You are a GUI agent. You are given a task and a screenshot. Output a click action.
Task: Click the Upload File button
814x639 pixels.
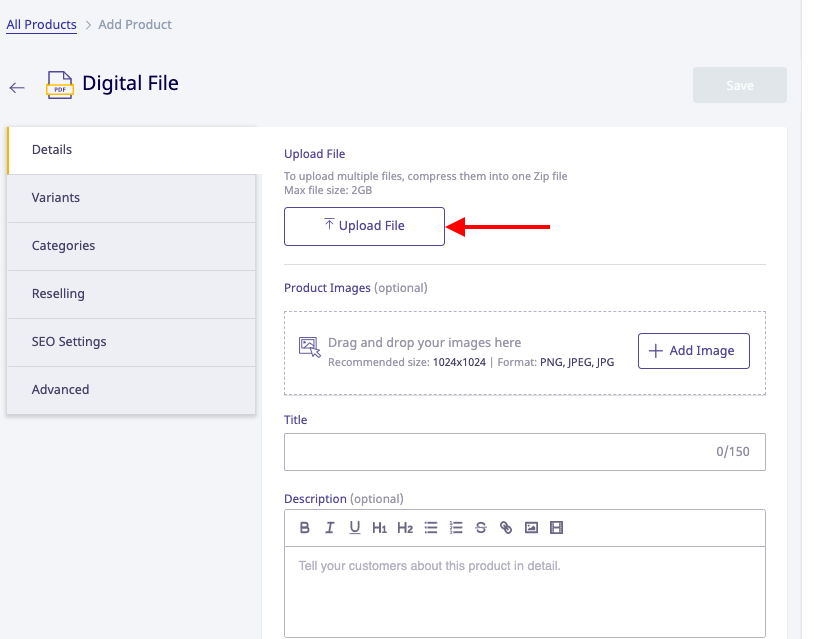364,226
